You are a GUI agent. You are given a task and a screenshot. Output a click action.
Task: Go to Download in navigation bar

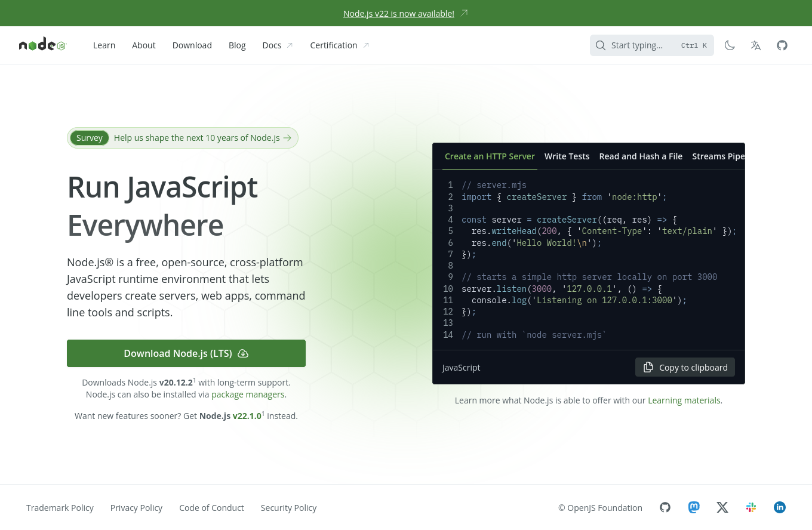tap(192, 45)
